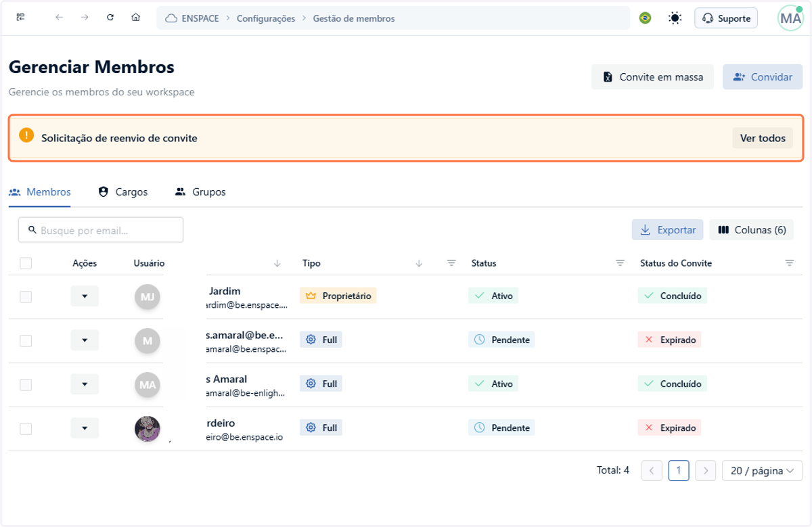Tick the select-all checkbox in the table header
812x527 pixels.
click(x=26, y=263)
